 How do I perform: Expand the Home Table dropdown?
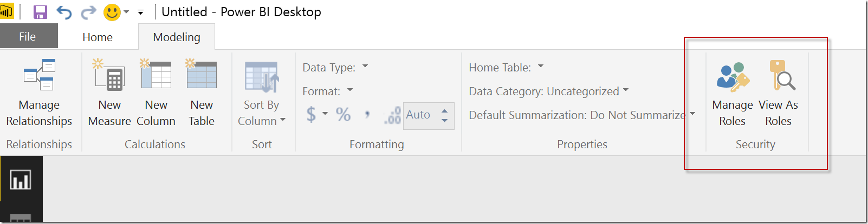coord(506,68)
